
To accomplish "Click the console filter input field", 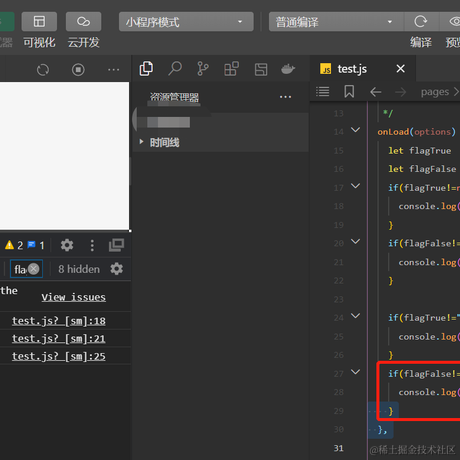I will 26,269.
